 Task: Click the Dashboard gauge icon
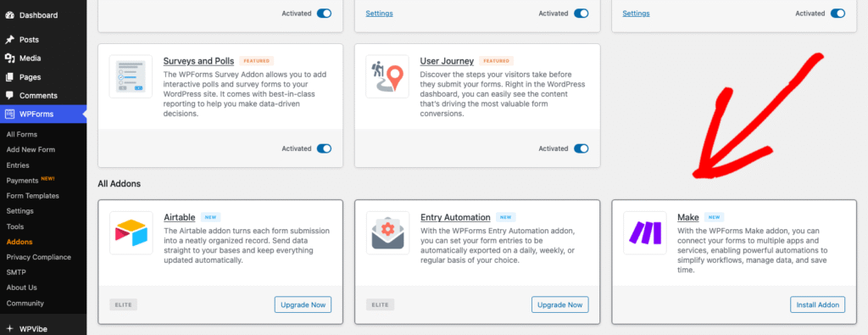(x=9, y=15)
